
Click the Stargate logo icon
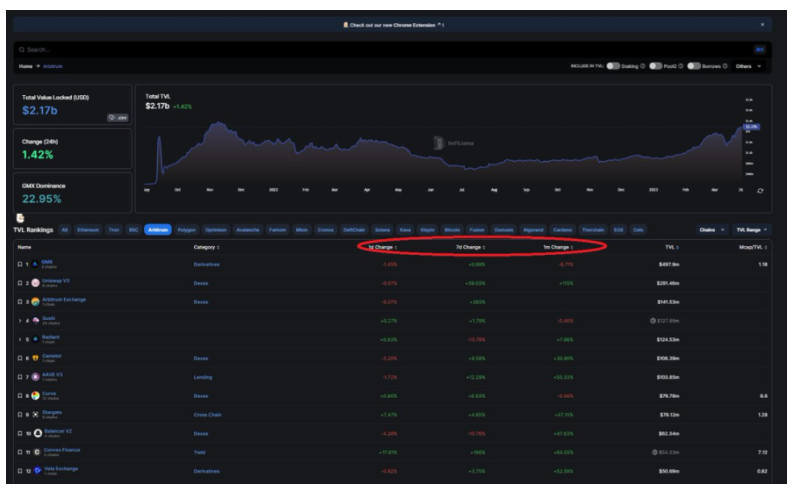point(35,415)
